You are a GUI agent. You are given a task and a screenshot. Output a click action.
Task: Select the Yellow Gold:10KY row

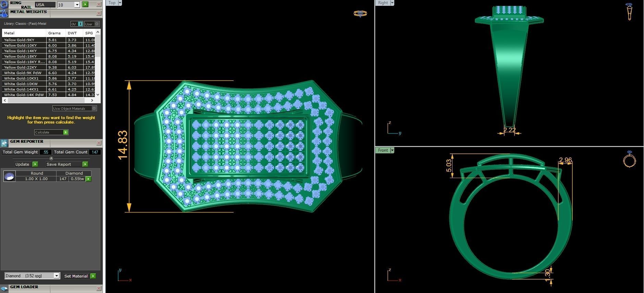point(49,45)
